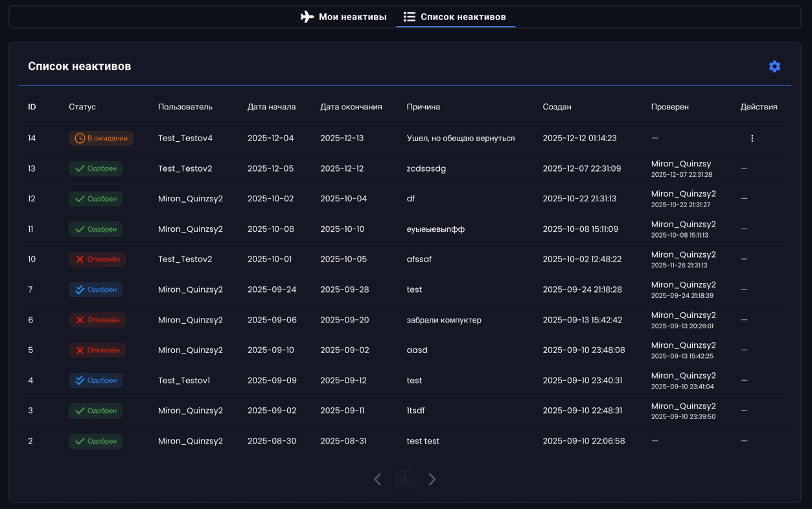Go to the next page arrow
812x509 pixels.
(432, 479)
